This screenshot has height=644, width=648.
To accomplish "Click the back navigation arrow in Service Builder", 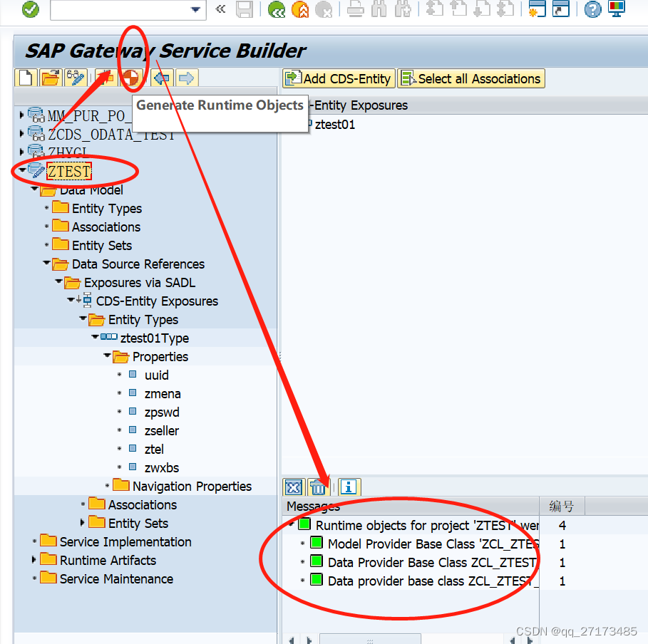I will (x=162, y=78).
